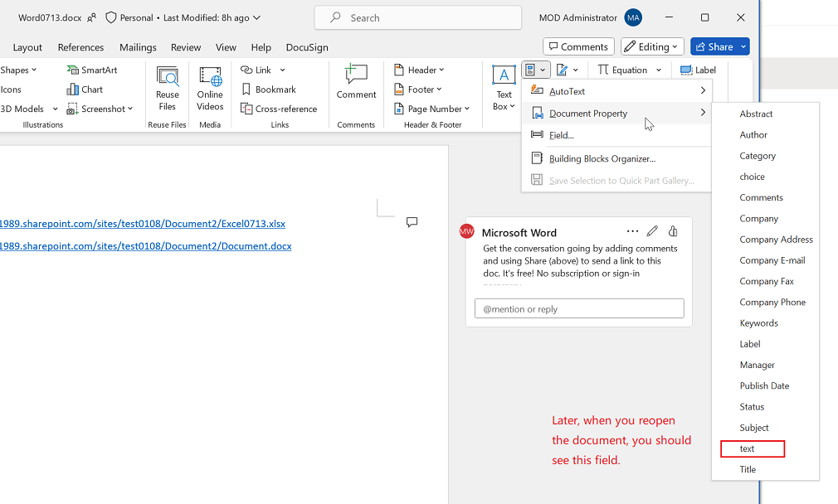This screenshot has width=838, height=504.
Task: Expand the Signature Line dropdown arrow
Action: 575,70
